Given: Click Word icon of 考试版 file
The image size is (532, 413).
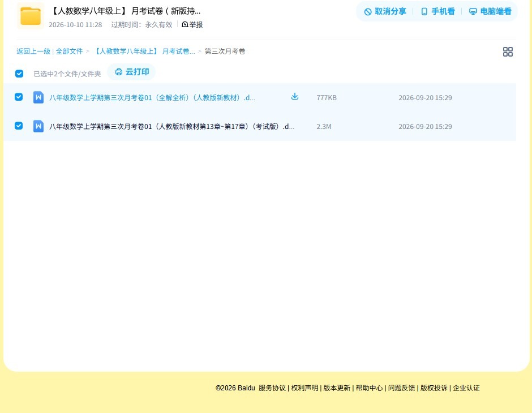Looking at the screenshot, I should (38, 126).
